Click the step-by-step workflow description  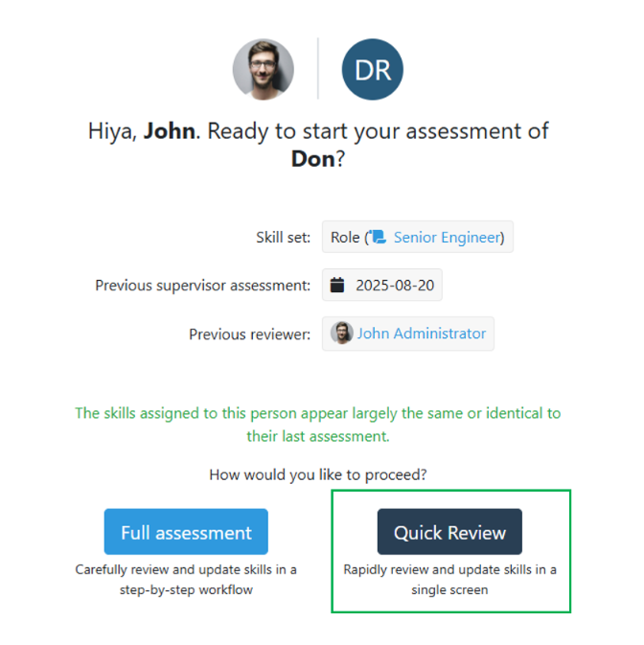pyautogui.click(x=186, y=579)
